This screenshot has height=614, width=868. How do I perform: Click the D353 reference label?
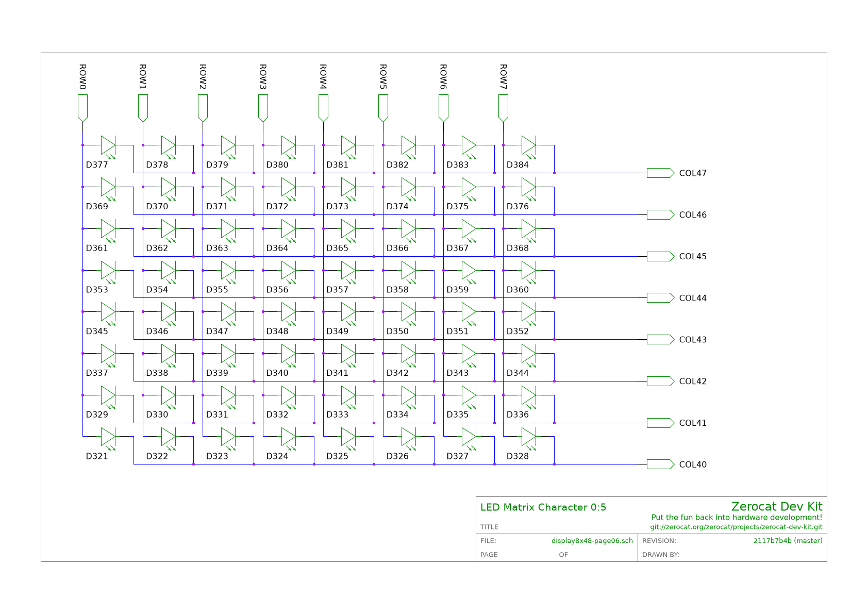coord(97,290)
